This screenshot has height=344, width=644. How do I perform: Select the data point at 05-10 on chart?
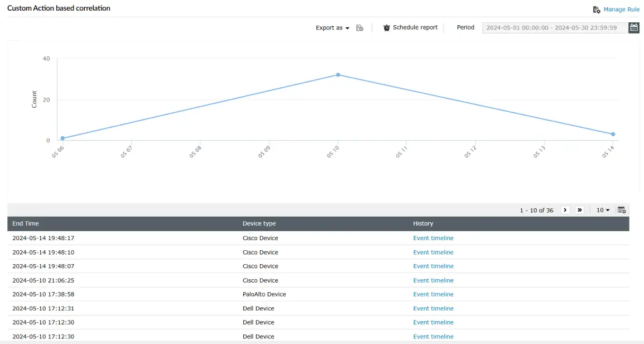(338, 74)
